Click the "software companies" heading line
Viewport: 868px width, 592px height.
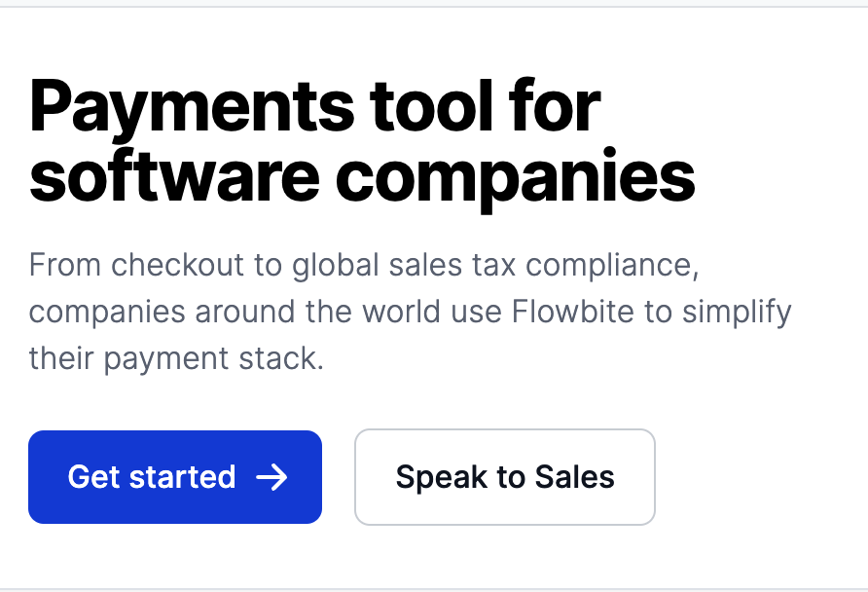click(362, 179)
